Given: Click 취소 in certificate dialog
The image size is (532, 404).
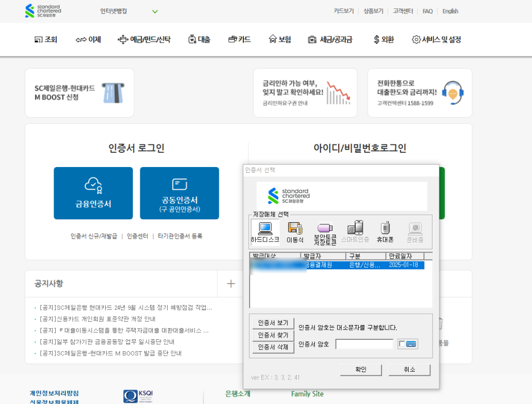Looking at the screenshot, I should point(410,370).
